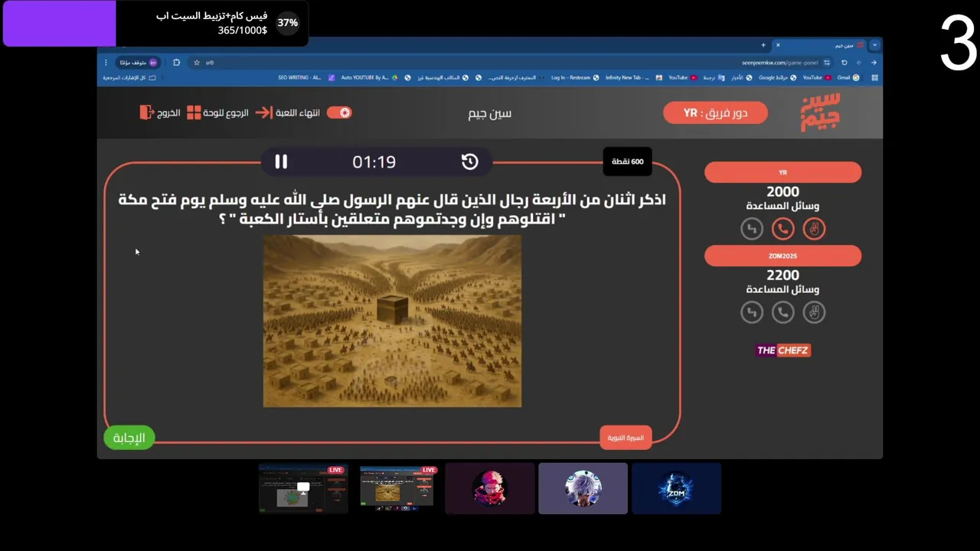Click the 600 نقطة points badge
Image resolution: width=980 pixels, height=551 pixels.
click(x=627, y=161)
